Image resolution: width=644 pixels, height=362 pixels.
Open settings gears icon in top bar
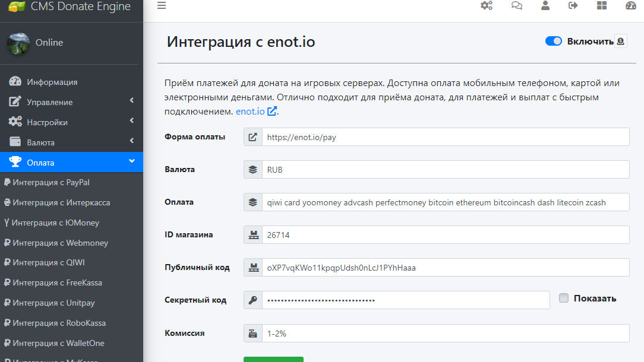[x=487, y=6]
